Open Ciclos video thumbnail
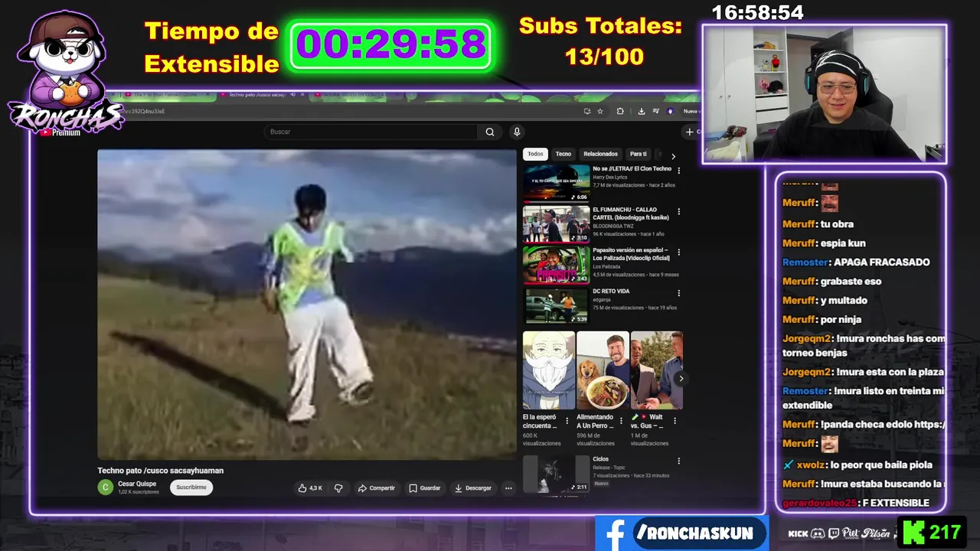This screenshot has height=551, width=980. 556,474
